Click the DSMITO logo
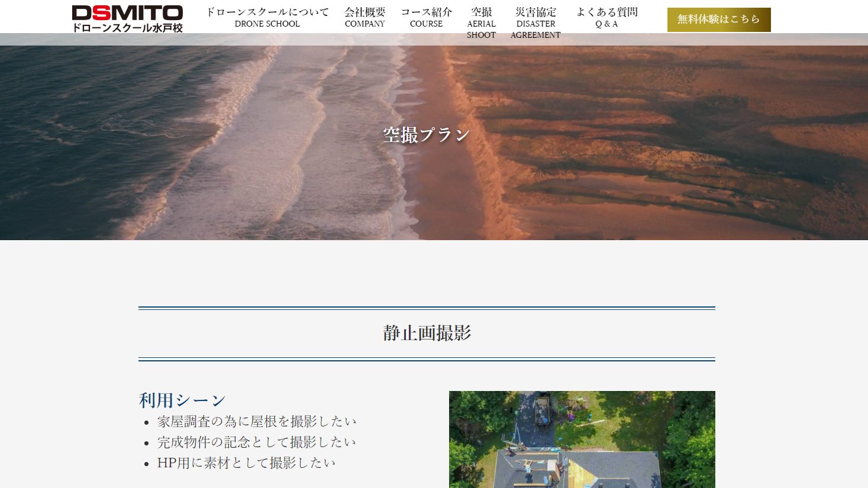The height and width of the screenshot is (488, 868). click(x=127, y=13)
